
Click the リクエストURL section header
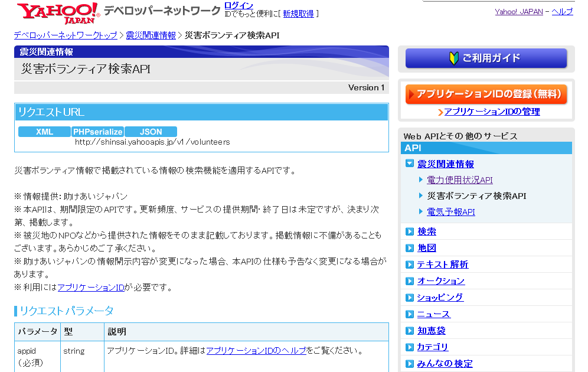coord(201,112)
